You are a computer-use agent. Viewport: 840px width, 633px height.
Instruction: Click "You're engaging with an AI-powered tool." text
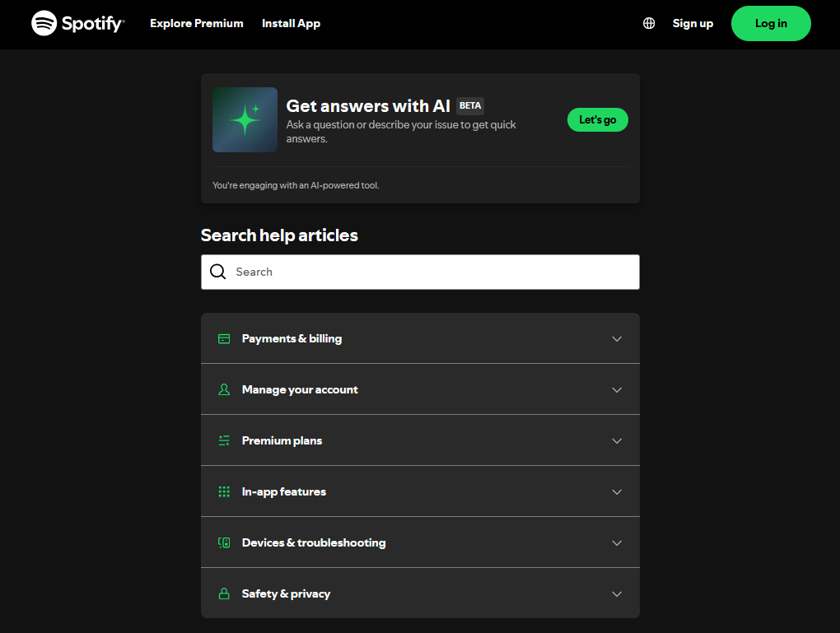[x=296, y=185]
